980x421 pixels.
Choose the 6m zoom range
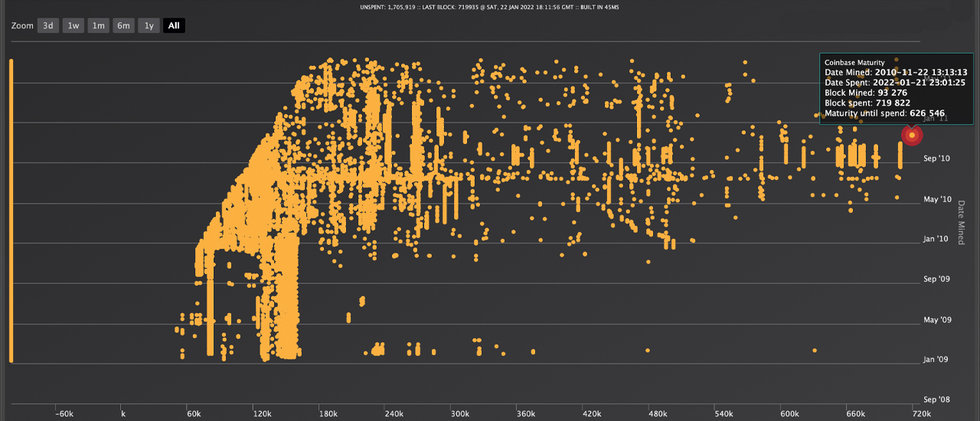(x=123, y=25)
